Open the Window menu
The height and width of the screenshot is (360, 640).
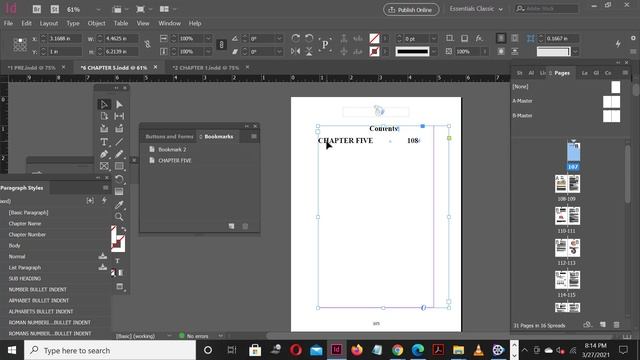coord(169,23)
